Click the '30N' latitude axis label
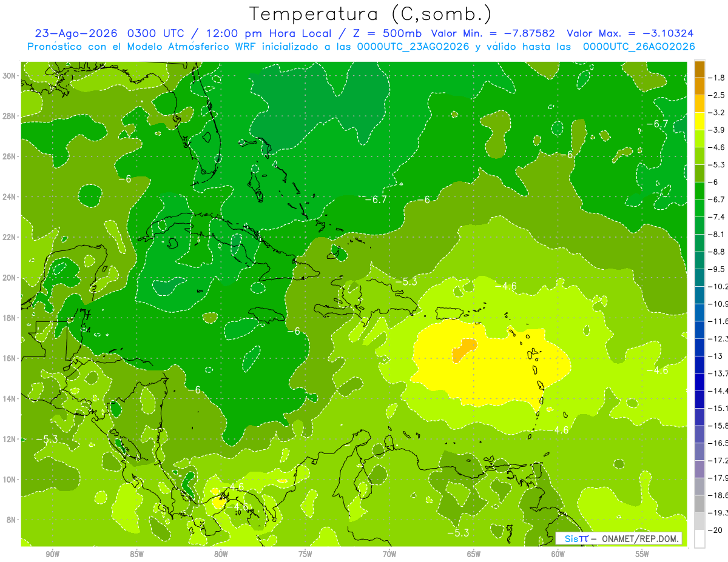Image resolution: width=728 pixels, height=562 pixels. [10, 76]
